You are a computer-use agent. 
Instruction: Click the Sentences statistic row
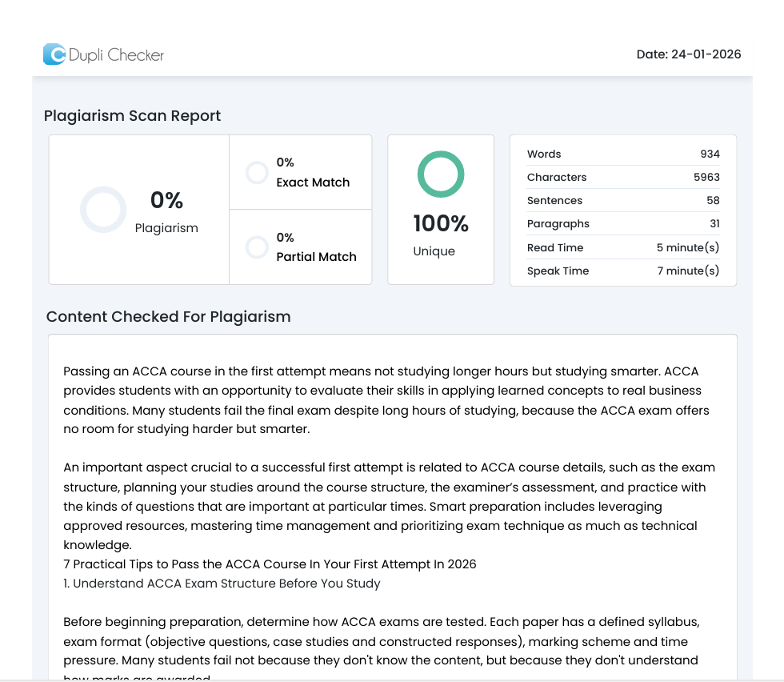pyautogui.click(x=622, y=201)
